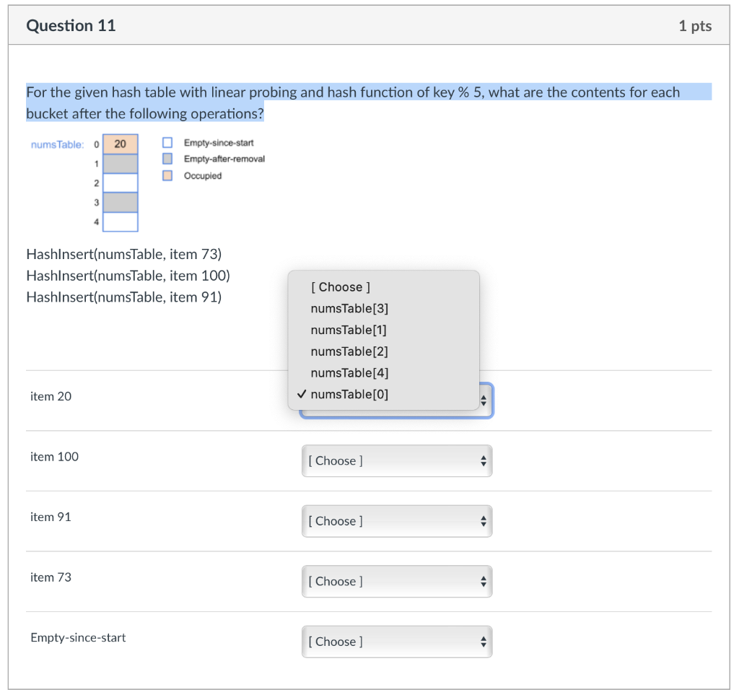Select numsTable[2] from the open dropdown
Image resolution: width=739 pixels, height=700 pixels.
[349, 351]
